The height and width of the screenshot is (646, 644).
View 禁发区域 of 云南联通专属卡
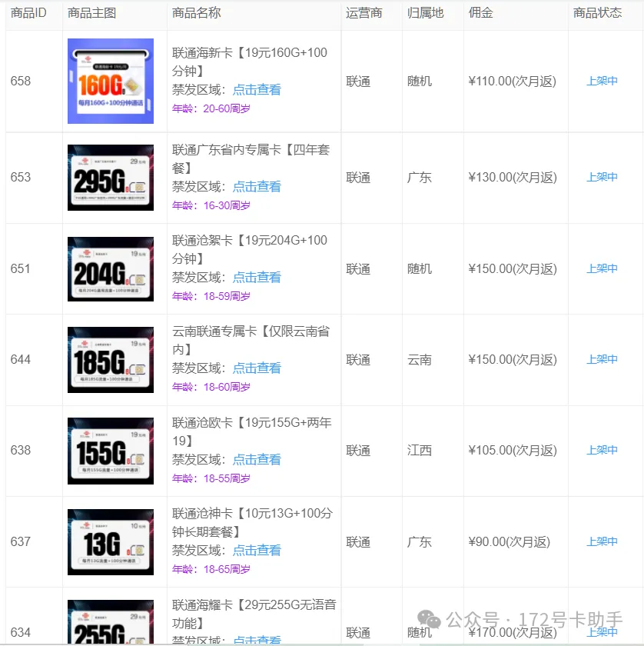click(257, 368)
